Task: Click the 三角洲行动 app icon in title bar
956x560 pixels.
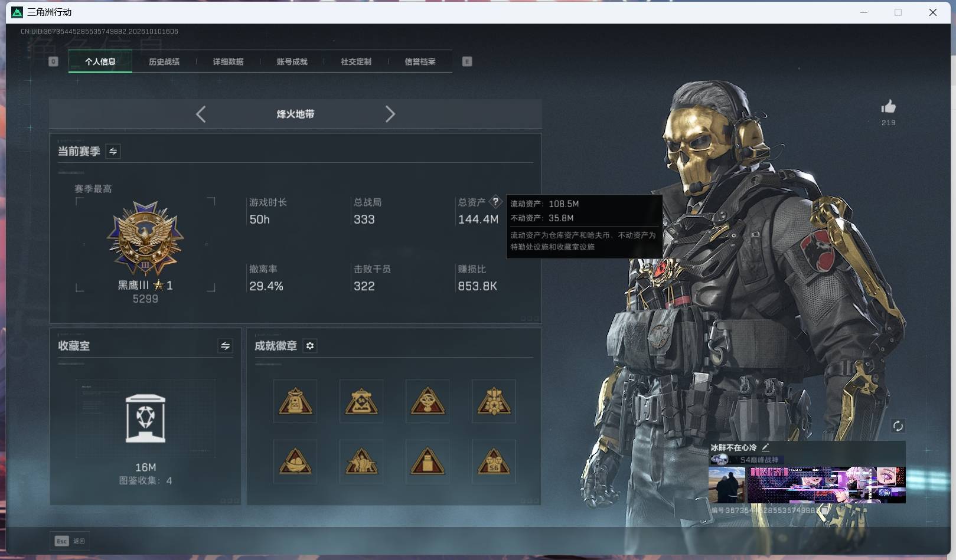Action: pyautogui.click(x=17, y=12)
